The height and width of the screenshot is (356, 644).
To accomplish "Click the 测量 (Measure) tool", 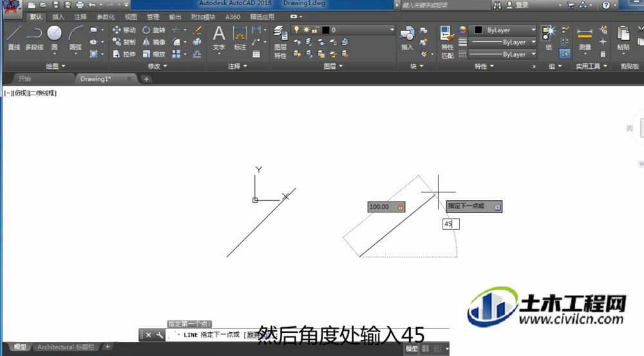I will click(x=585, y=38).
